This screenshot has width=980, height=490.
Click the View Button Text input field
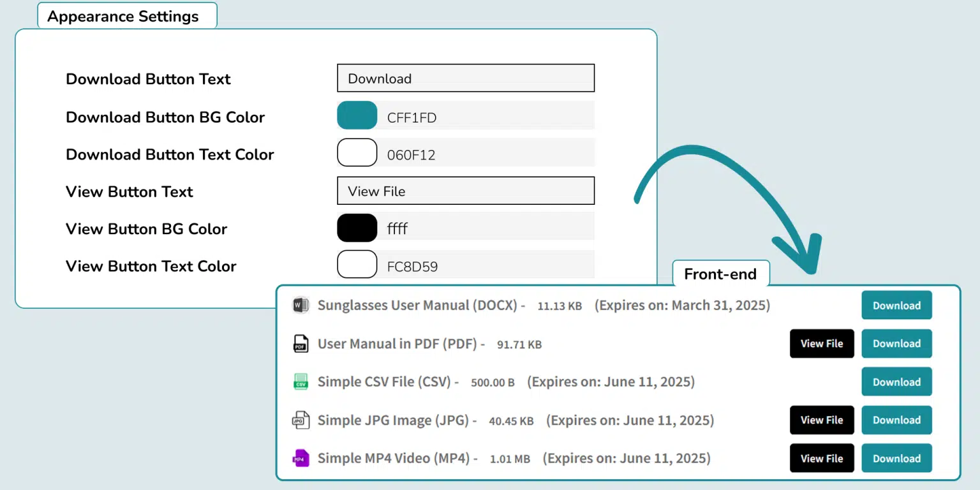[x=465, y=191]
